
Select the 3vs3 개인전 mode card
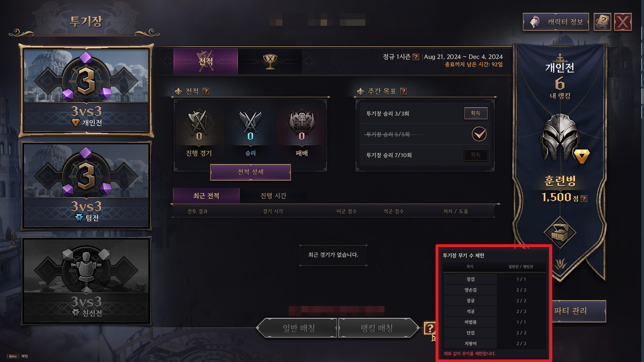pos(86,90)
